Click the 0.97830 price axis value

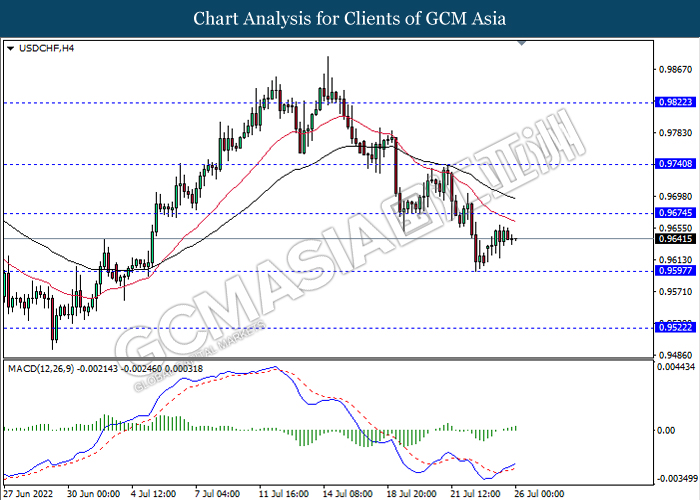[675, 133]
